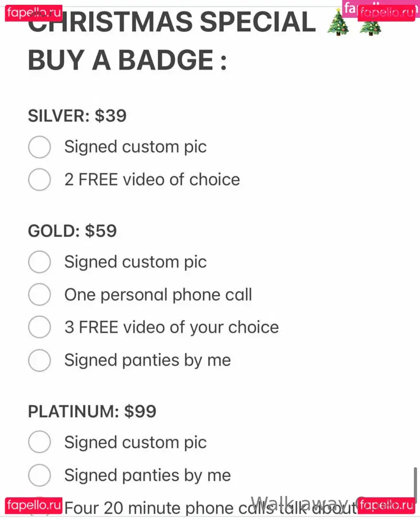Image resolution: width=420 pixels, height=519 pixels.
Task: Check Signed custom pic under SILVER tier
Action: pos(39,147)
